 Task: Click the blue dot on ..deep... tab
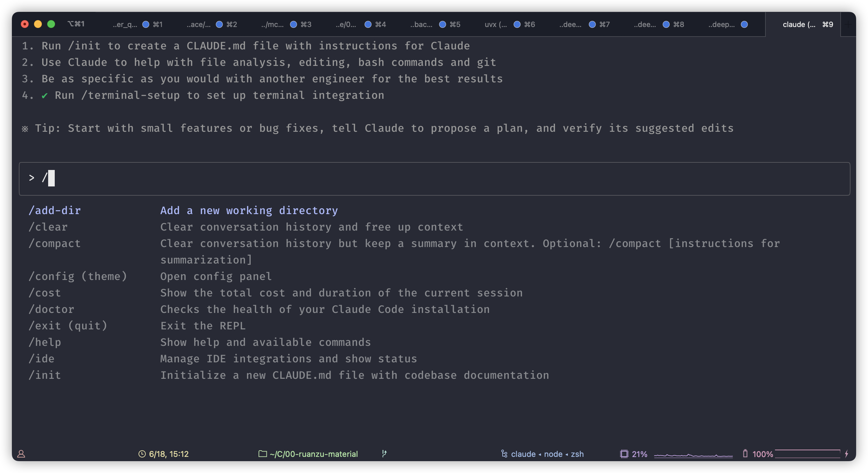point(744,24)
